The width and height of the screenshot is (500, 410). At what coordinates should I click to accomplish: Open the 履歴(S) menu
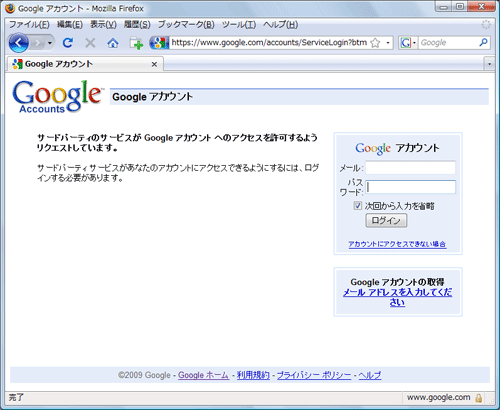click(137, 24)
